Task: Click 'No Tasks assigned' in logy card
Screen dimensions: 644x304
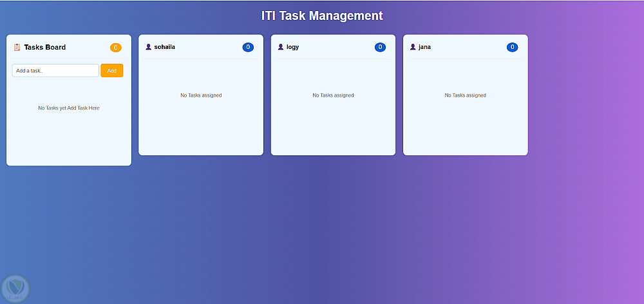Action: (333, 95)
